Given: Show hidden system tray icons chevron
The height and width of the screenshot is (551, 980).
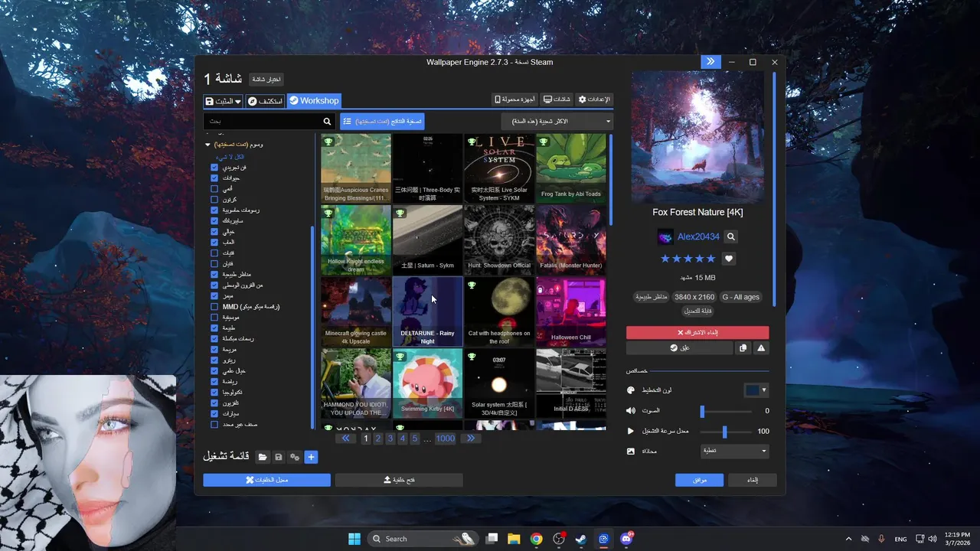Looking at the screenshot, I should point(848,539).
